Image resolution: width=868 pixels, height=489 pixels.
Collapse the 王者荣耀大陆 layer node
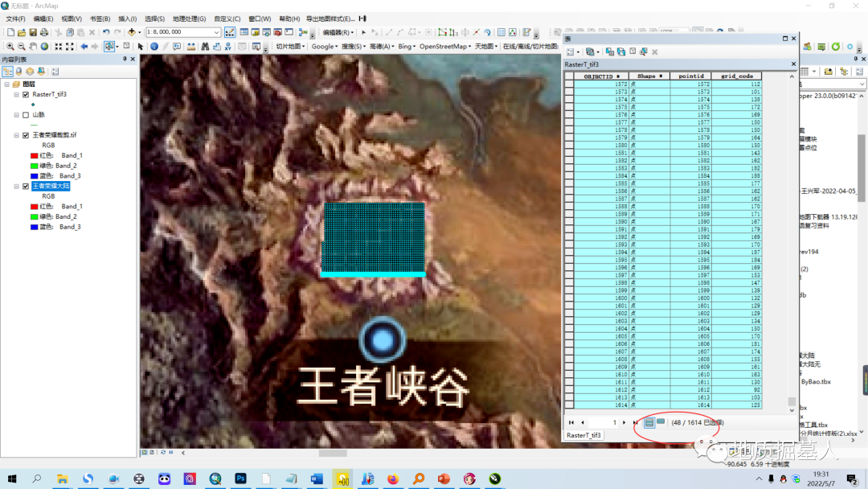17,186
